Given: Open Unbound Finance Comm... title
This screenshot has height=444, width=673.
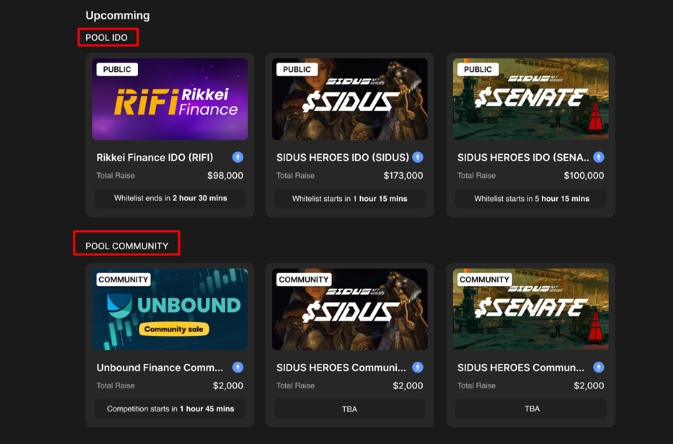Looking at the screenshot, I should point(160,368).
